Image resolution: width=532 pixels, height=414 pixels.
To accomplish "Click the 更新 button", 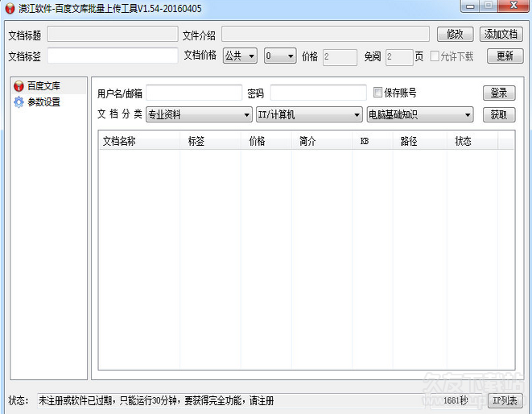I will [x=505, y=56].
